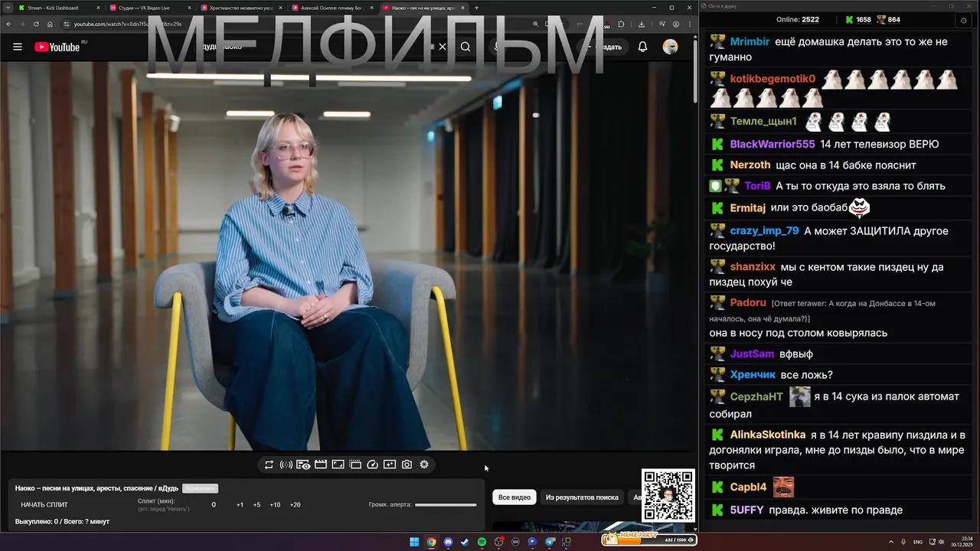Adjust the Громк. алерта volume slider

pos(446,504)
